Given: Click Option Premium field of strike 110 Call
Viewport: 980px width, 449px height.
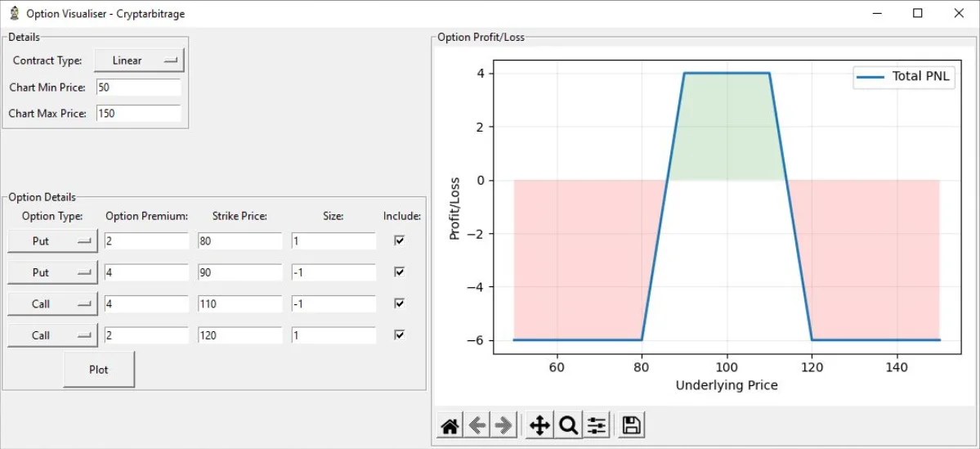Looking at the screenshot, I should [x=146, y=304].
